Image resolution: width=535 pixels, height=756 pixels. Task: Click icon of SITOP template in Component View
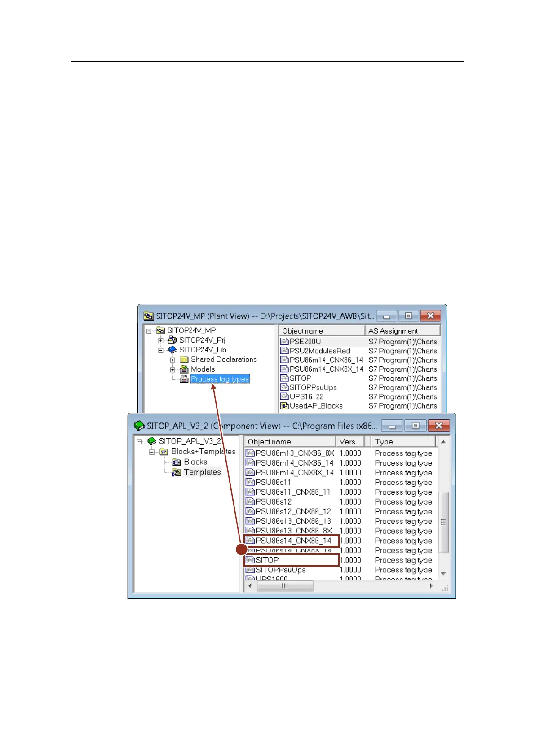250,560
